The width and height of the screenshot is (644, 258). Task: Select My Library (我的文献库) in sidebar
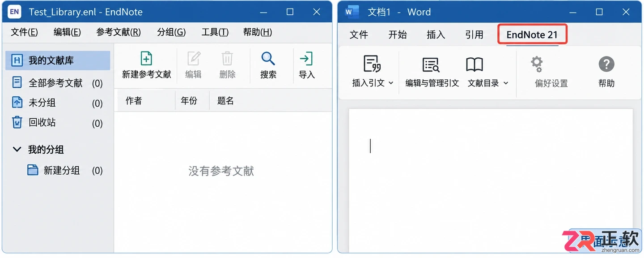(x=58, y=60)
